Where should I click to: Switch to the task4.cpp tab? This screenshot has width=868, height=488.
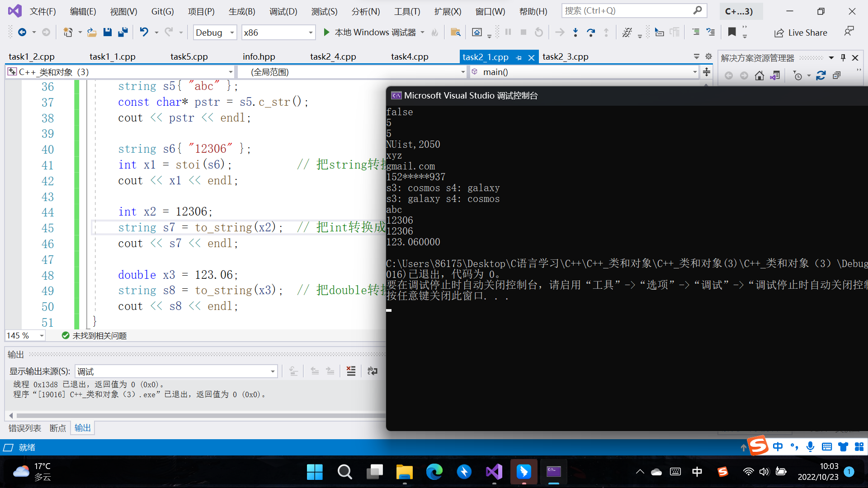pyautogui.click(x=410, y=56)
